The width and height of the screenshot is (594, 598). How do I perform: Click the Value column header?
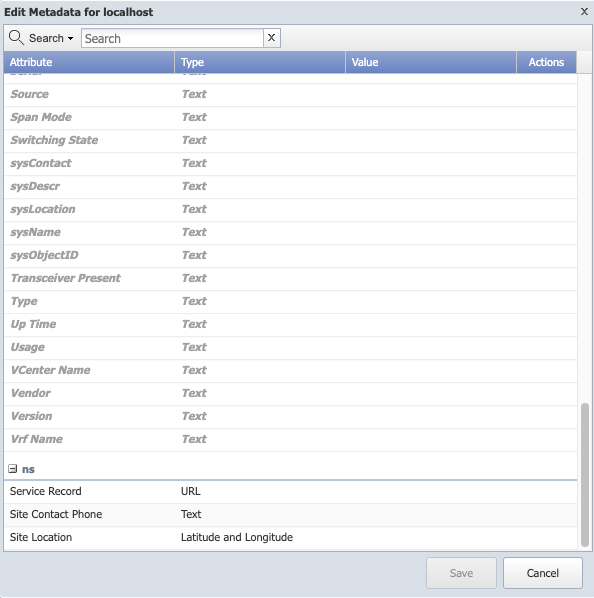[x=431, y=62]
